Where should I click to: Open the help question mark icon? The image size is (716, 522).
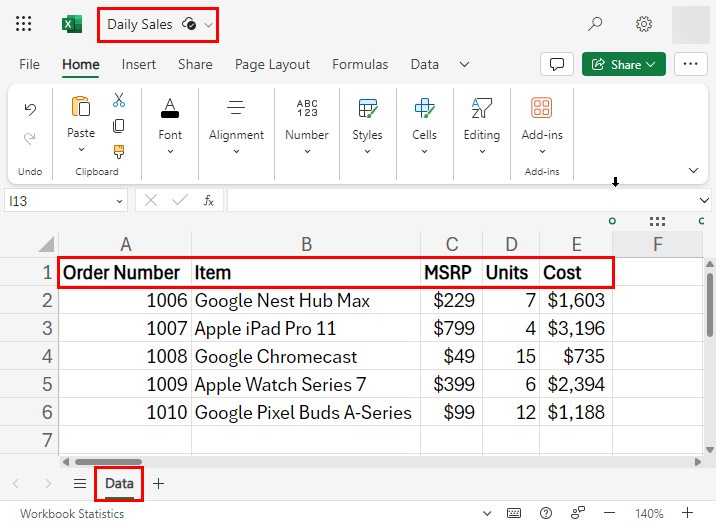[x=546, y=513]
